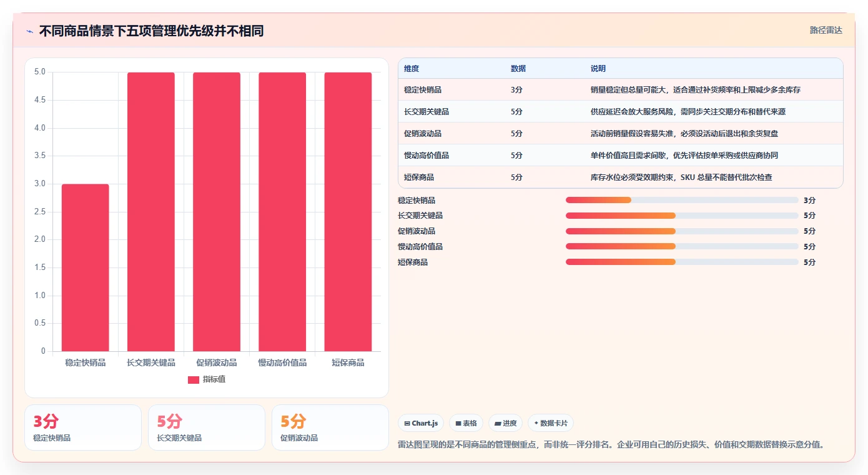The image size is (868, 475).
Task: Open the 5分 促销波动品 data card
Action: (x=330, y=427)
